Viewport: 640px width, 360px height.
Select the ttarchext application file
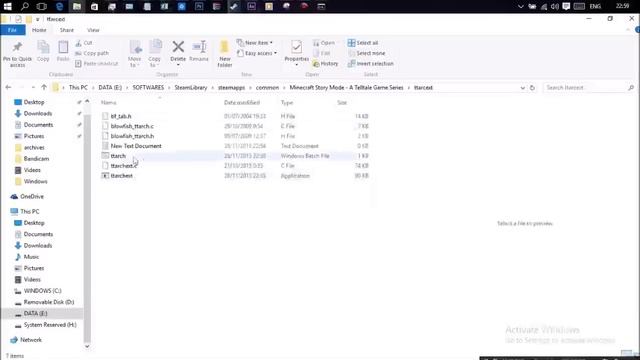(x=122, y=176)
